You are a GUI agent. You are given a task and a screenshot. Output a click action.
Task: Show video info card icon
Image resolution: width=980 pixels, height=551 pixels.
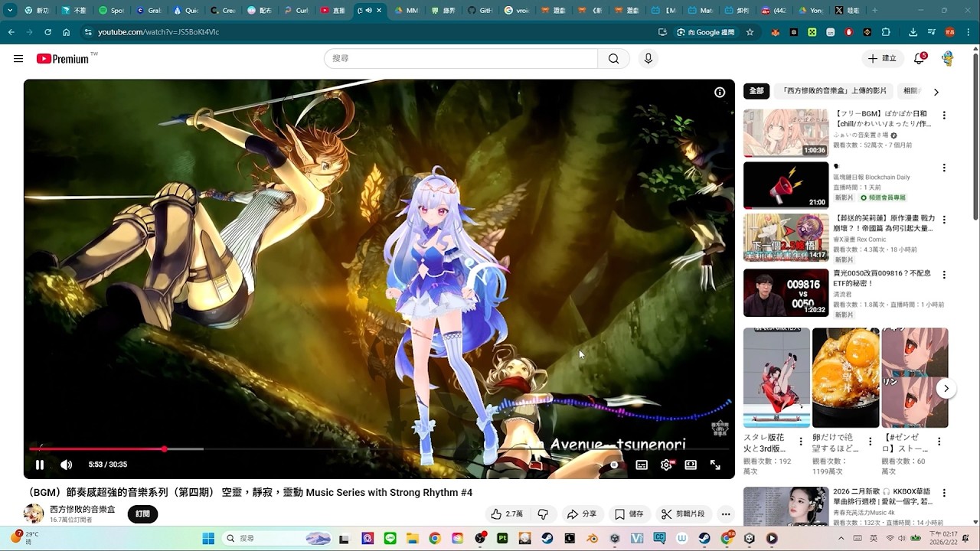coord(720,92)
